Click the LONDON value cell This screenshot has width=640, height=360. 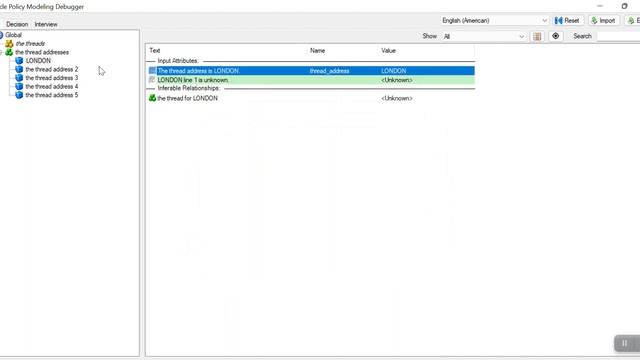point(393,71)
